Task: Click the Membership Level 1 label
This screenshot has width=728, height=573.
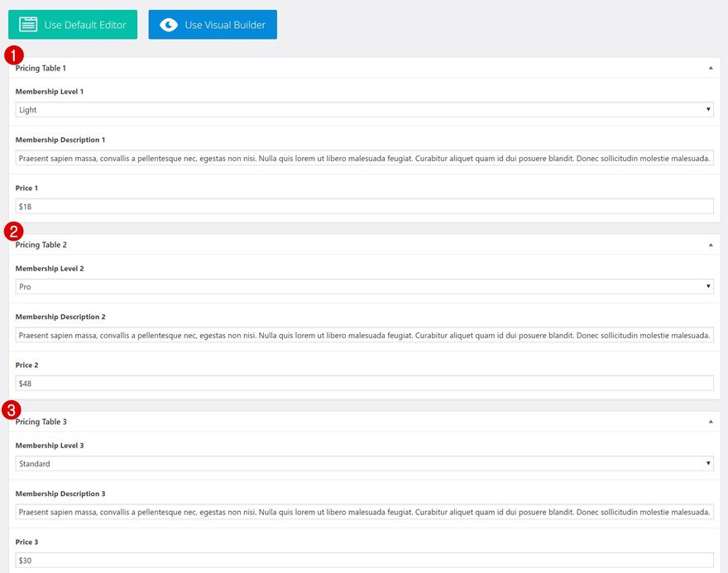Action: 49,92
